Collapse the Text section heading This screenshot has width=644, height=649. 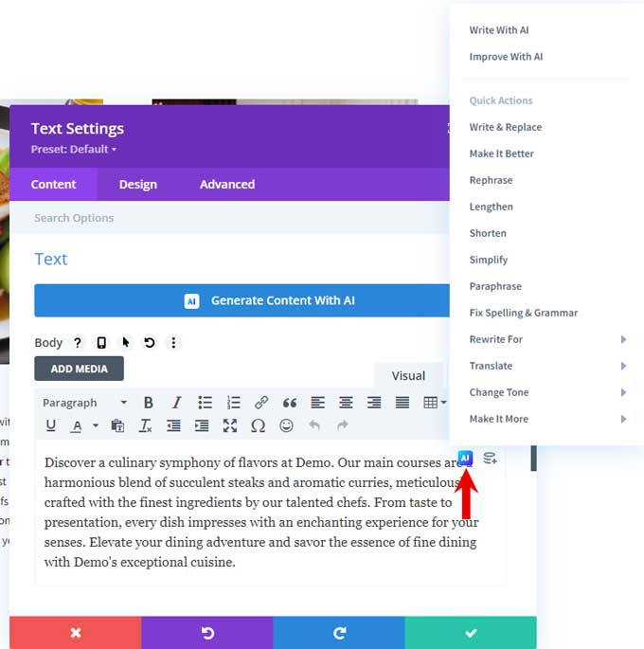click(x=51, y=259)
